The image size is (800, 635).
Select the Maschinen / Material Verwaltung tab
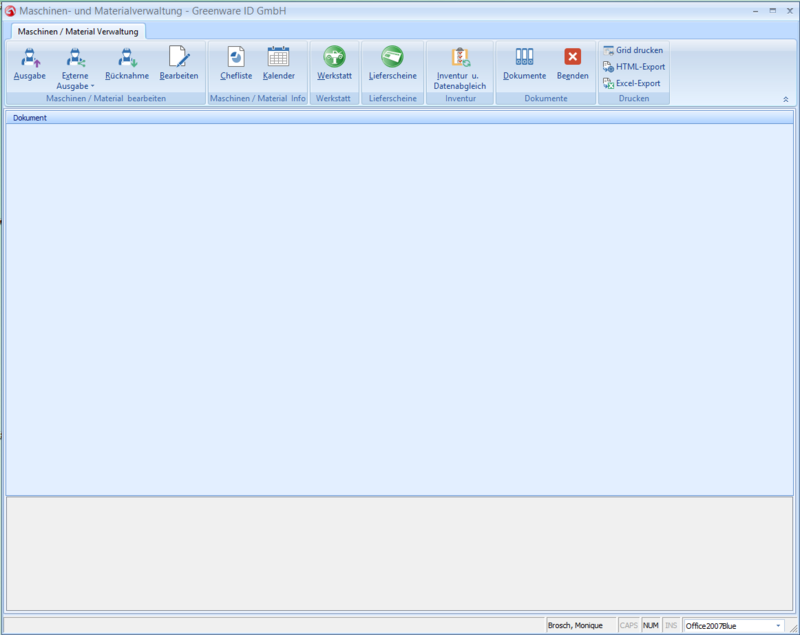[78, 32]
